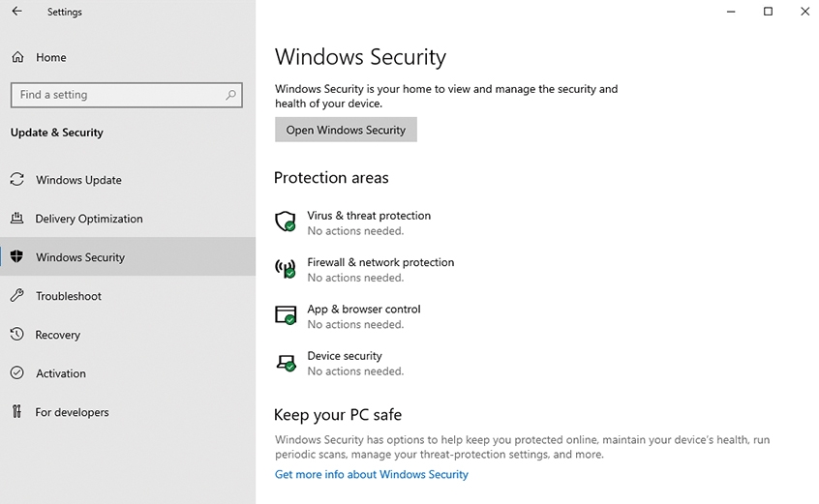Click the Recovery clock icon
The height and width of the screenshot is (504, 819).
pos(16,334)
